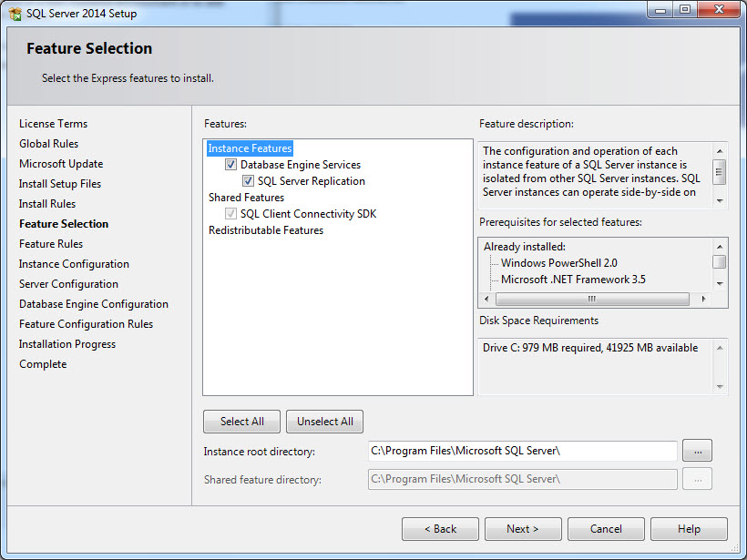Select the Instance Features tree node
Viewport: 747px width, 560px height.
pos(250,148)
